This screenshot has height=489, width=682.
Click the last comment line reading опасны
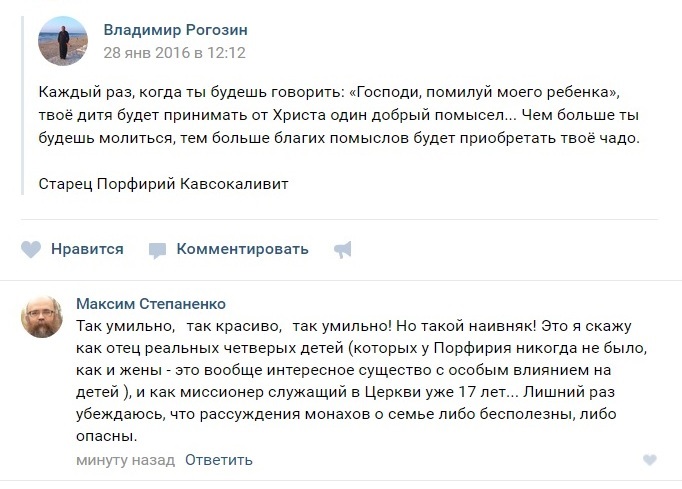point(107,436)
